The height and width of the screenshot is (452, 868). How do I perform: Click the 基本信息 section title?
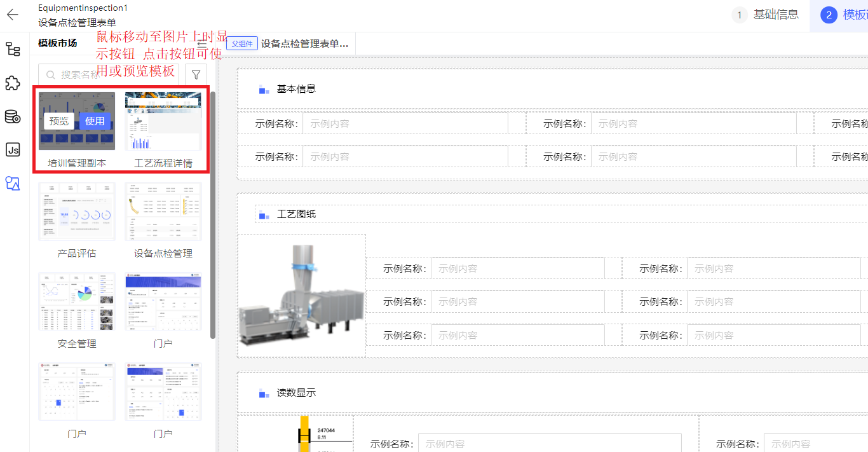(x=296, y=89)
